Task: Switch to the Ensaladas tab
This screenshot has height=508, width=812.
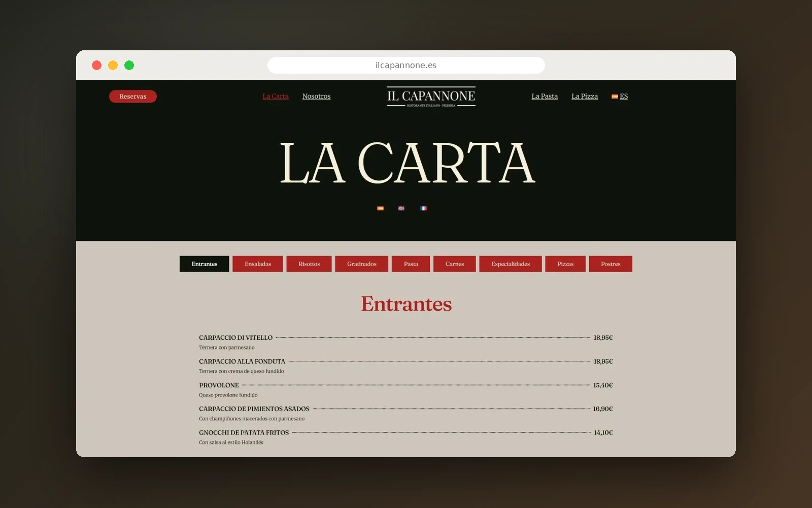Action: pos(258,264)
